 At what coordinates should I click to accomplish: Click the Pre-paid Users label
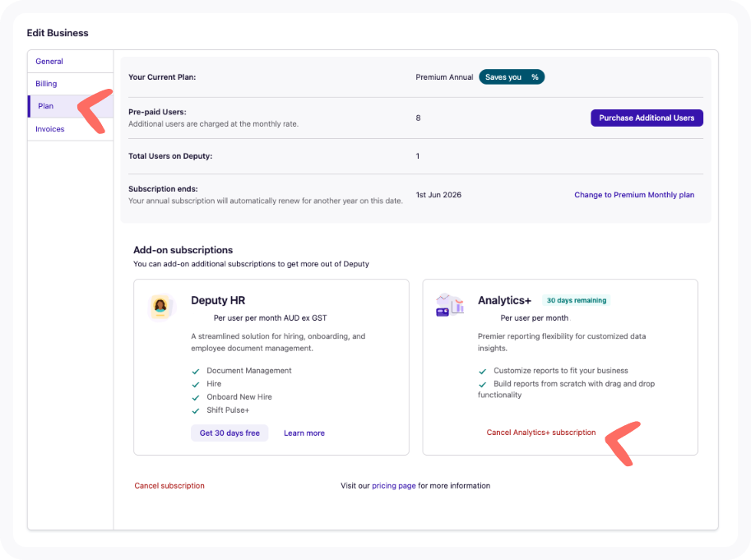tap(157, 112)
